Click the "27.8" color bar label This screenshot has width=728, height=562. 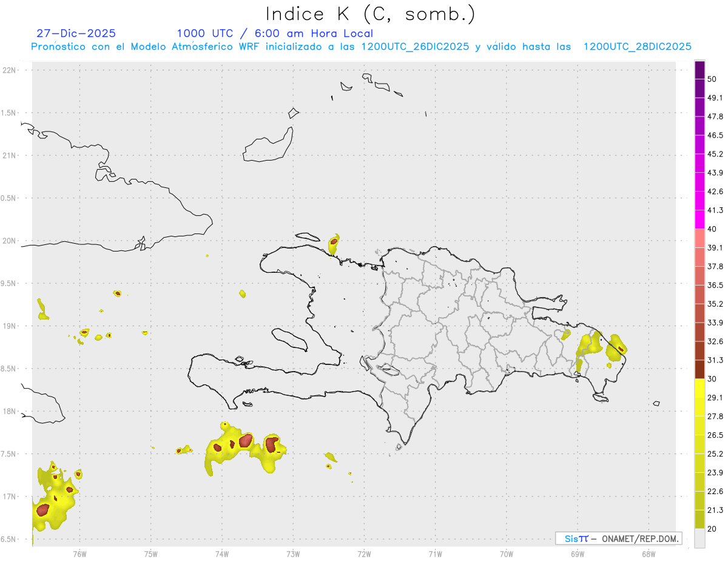(x=715, y=416)
